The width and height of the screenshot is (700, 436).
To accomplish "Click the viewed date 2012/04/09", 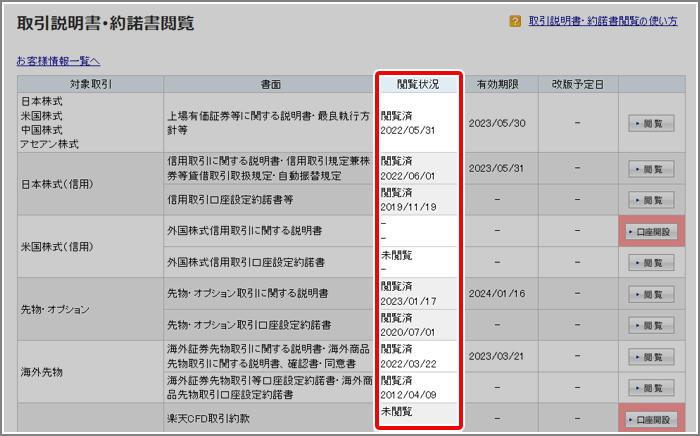I will (408, 394).
